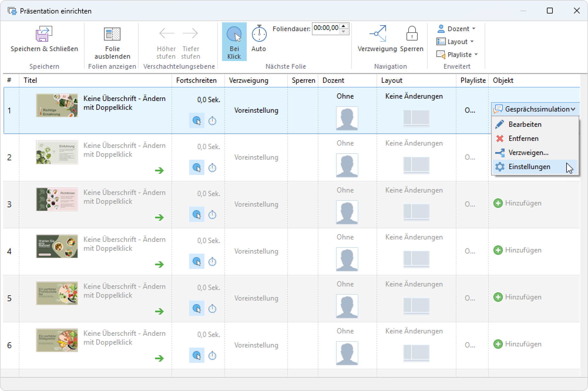This screenshot has height=391, width=588.
Task: Click Hinzufügen for slide 6
Action: pos(517,344)
